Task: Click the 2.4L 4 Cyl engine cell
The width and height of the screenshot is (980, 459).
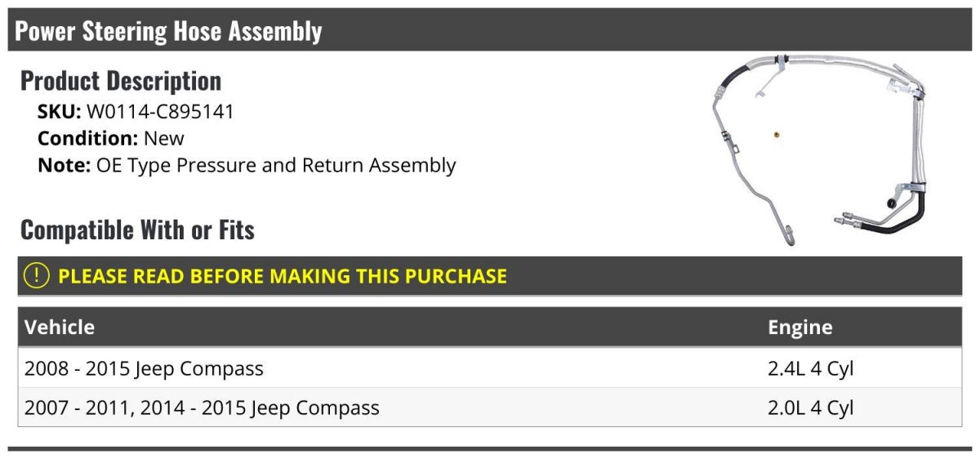Action: point(811,368)
